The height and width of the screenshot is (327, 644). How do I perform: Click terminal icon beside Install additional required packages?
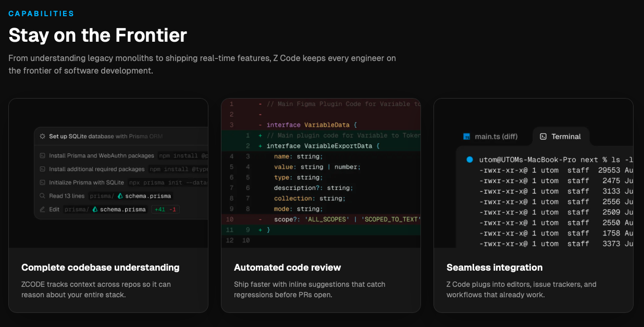(43, 169)
